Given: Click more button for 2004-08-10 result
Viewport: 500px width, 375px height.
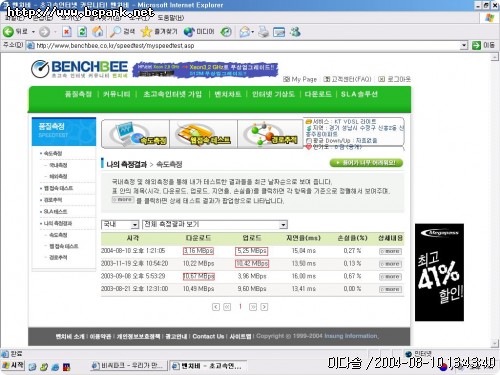Looking at the screenshot, I should [x=390, y=251].
